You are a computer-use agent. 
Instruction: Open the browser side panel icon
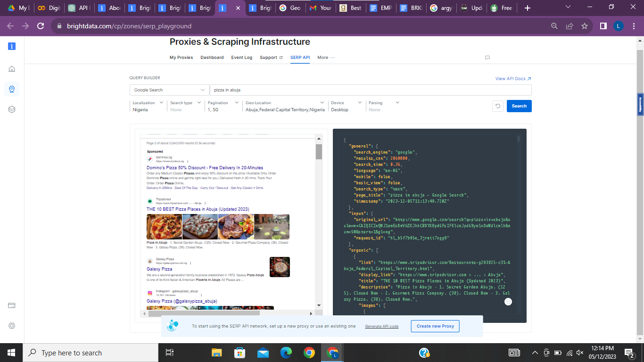point(603,26)
